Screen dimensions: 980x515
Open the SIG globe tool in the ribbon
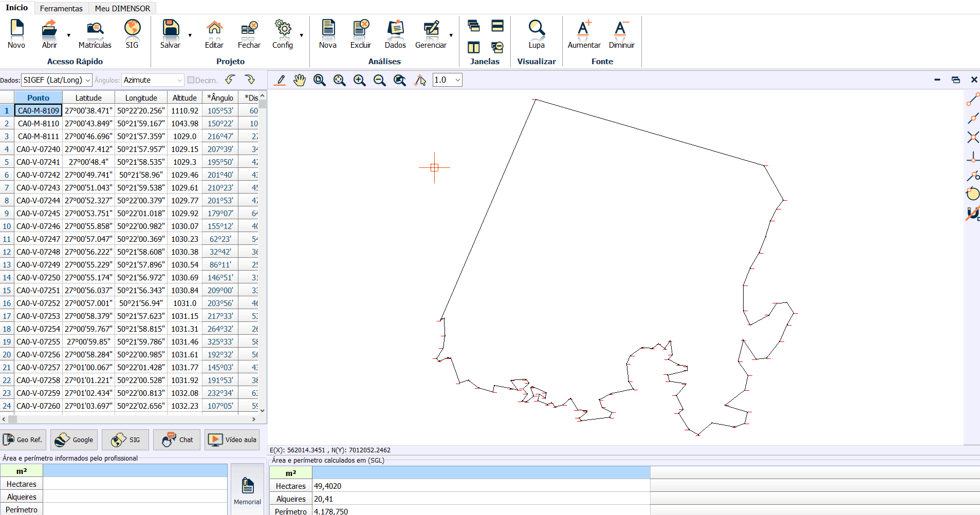point(132,29)
